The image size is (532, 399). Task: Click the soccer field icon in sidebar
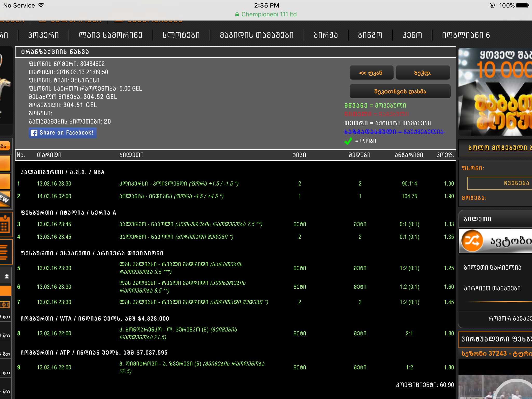pos(5,304)
